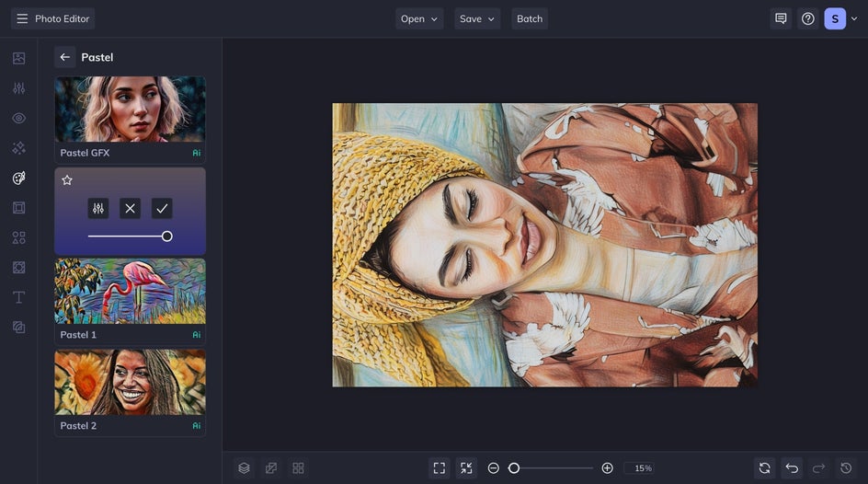This screenshot has width=868, height=484.
Task: Expand the Open dropdown
Action: pos(419,18)
